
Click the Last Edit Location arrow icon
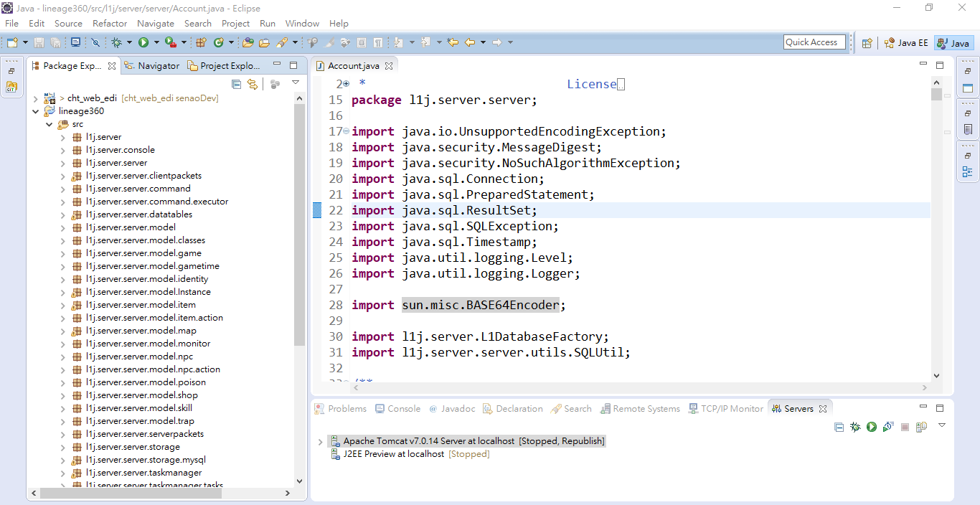point(452,42)
